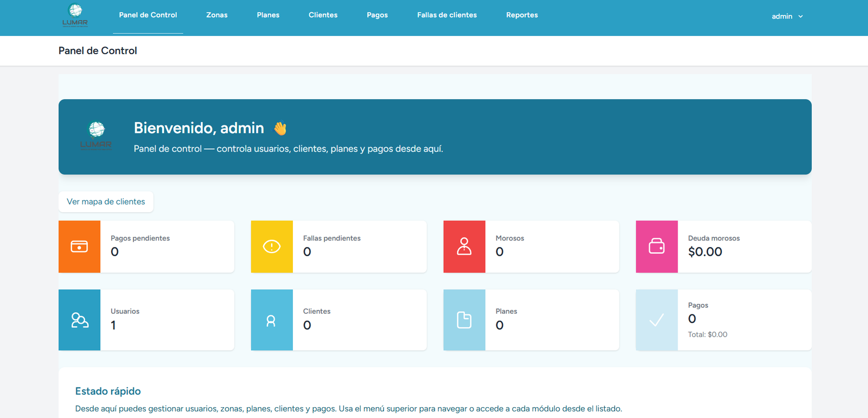Go to the Planes section

tap(268, 15)
